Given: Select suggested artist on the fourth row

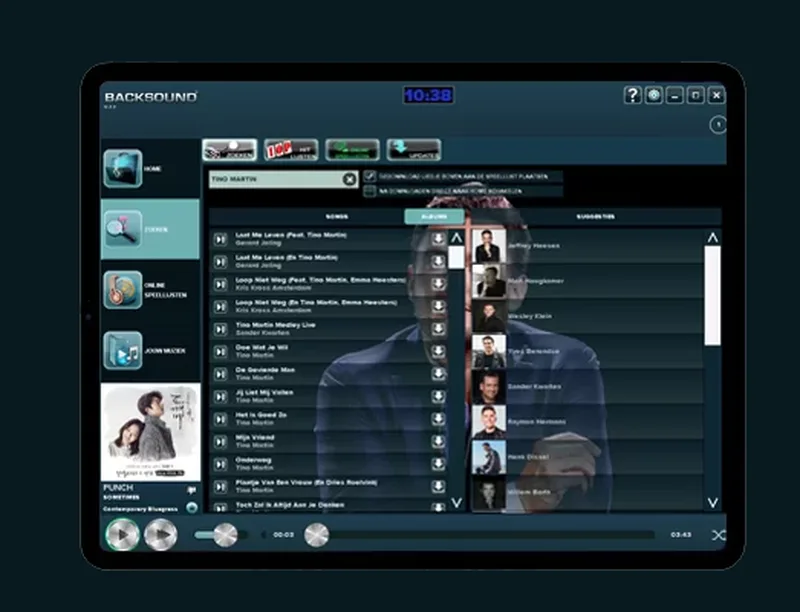Looking at the screenshot, I should tap(587, 351).
